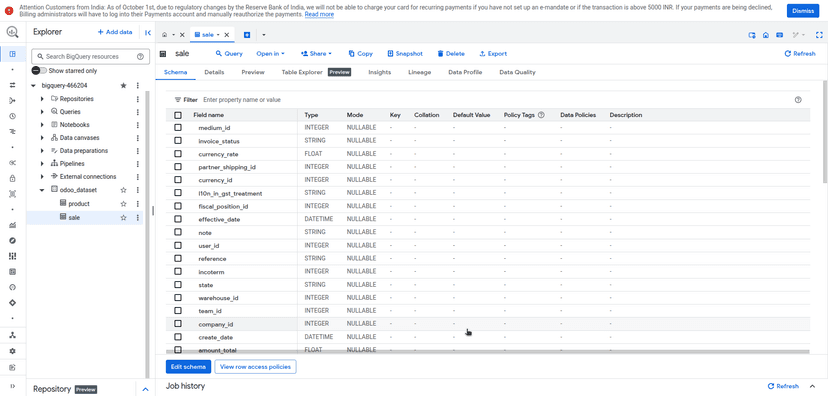Screen dimensions: 828x396
Task: Open actions menu for Repositories
Action: point(138,99)
